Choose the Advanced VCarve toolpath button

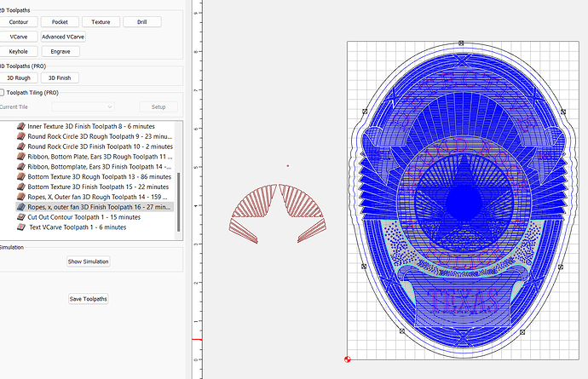[63, 37]
